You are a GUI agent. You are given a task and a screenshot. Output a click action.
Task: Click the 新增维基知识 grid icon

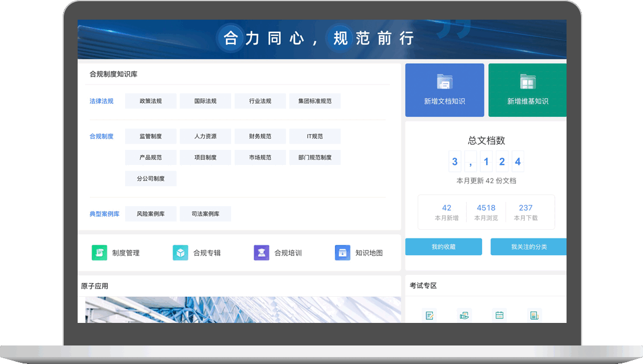tap(528, 82)
